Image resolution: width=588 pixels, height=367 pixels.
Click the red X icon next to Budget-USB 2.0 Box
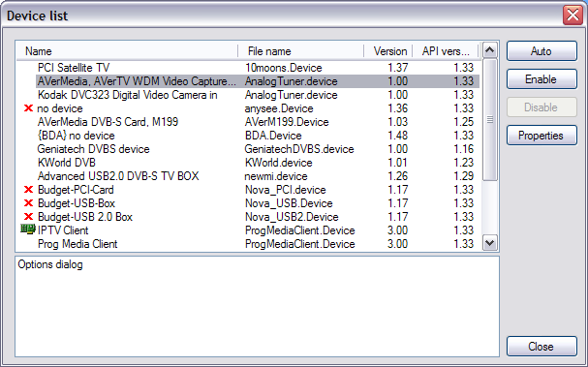[28, 217]
